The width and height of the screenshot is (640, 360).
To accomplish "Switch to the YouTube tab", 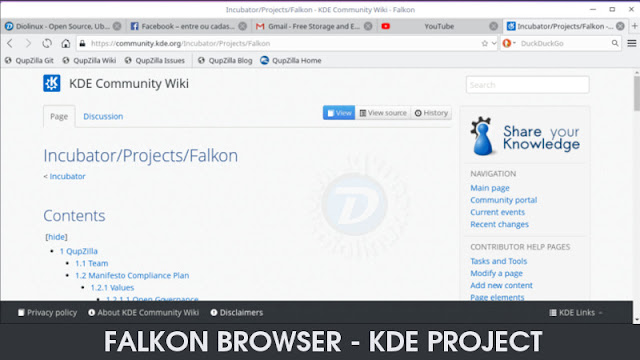I will 439,26.
